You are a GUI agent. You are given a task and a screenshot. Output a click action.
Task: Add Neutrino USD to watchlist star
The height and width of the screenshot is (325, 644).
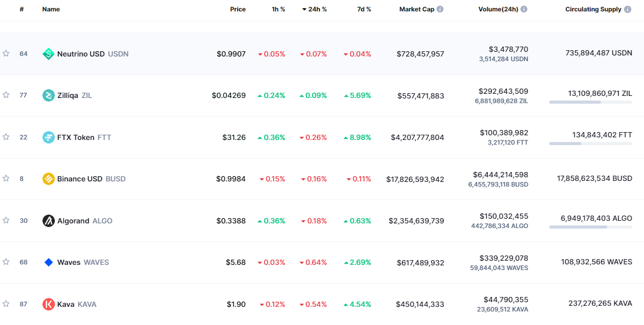[6, 53]
